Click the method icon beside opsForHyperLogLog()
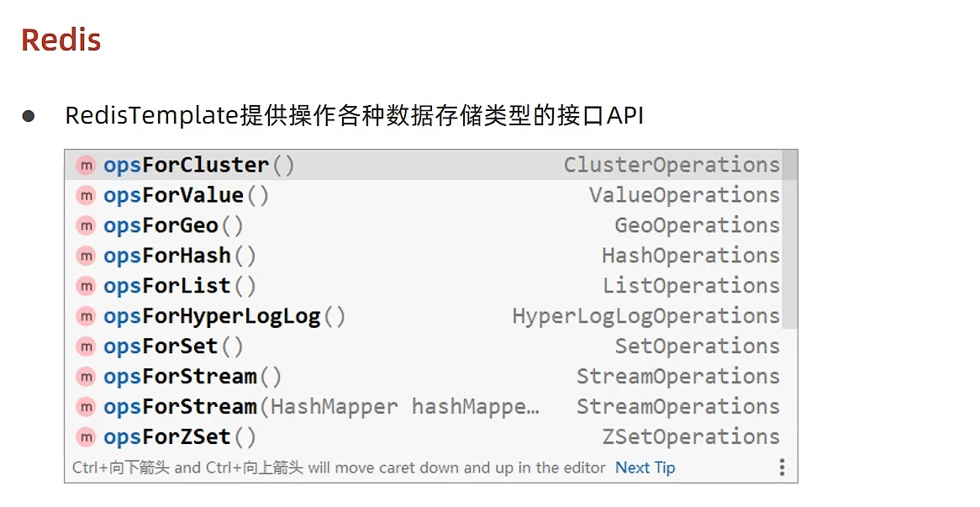980x507 pixels. click(86, 316)
